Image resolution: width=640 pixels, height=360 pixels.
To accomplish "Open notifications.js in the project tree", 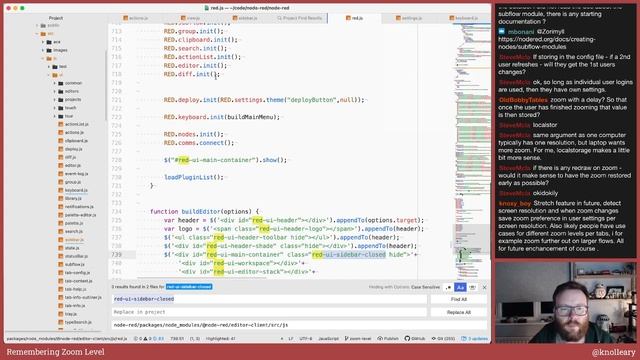I will point(79,207).
